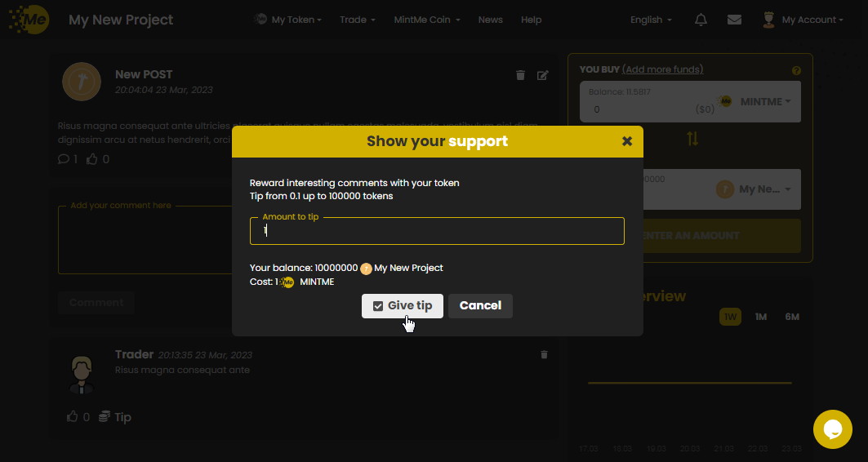
Task: Like Trader's comment with thumbs up
Action: tap(72, 416)
